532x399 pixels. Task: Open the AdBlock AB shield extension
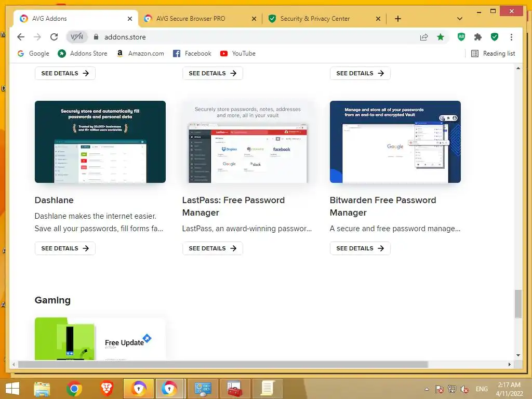click(x=461, y=37)
